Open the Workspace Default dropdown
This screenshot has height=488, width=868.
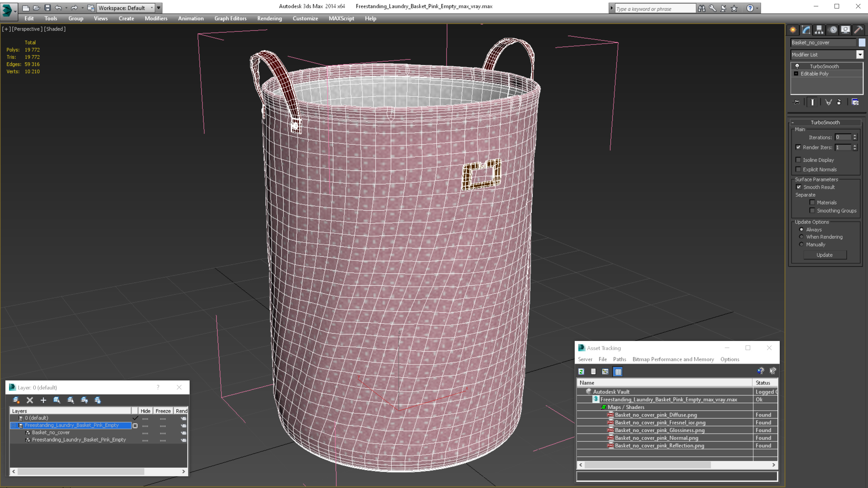click(125, 8)
